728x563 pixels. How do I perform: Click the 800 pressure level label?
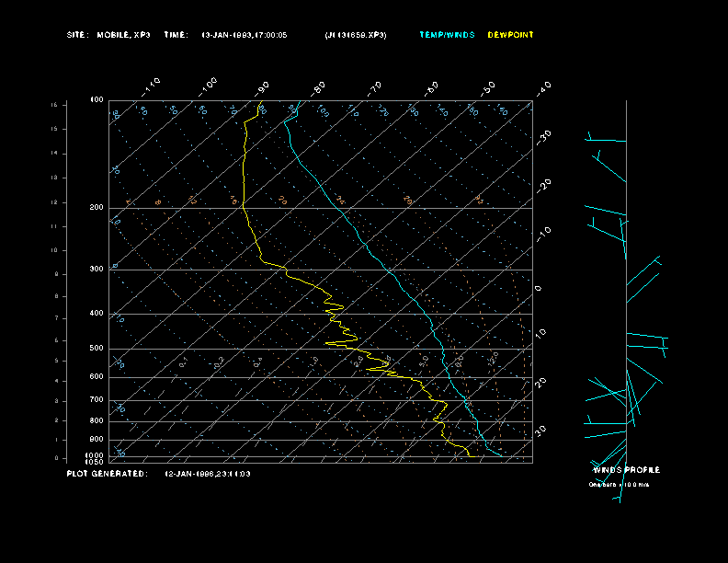click(97, 420)
